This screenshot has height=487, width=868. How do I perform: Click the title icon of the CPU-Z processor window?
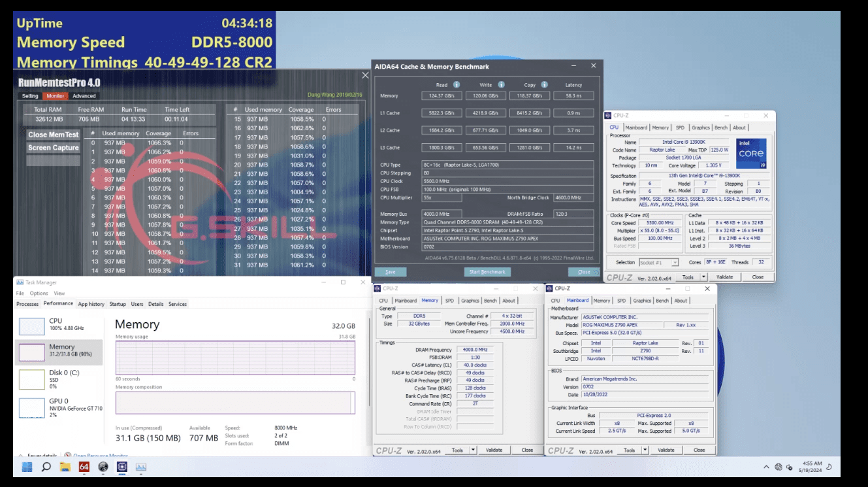tap(609, 115)
